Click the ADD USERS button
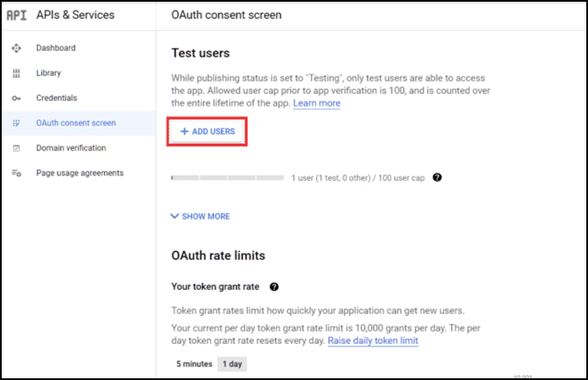This screenshot has height=380, width=588. click(x=207, y=132)
